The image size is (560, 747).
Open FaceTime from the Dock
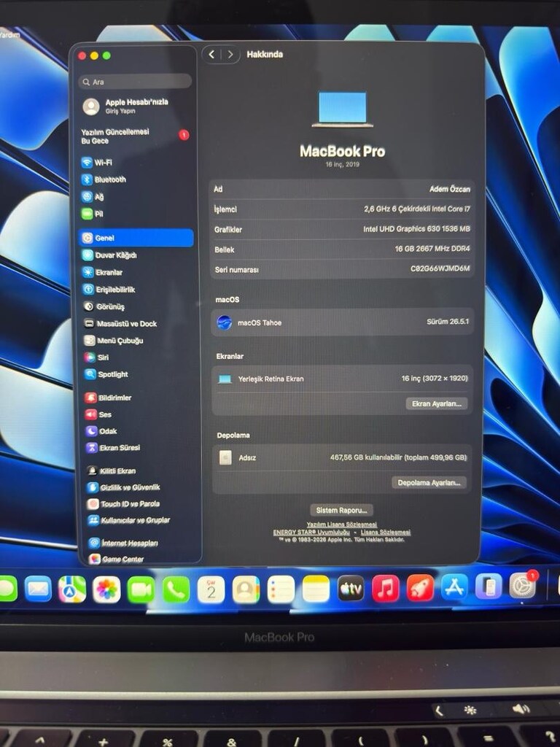point(141,589)
